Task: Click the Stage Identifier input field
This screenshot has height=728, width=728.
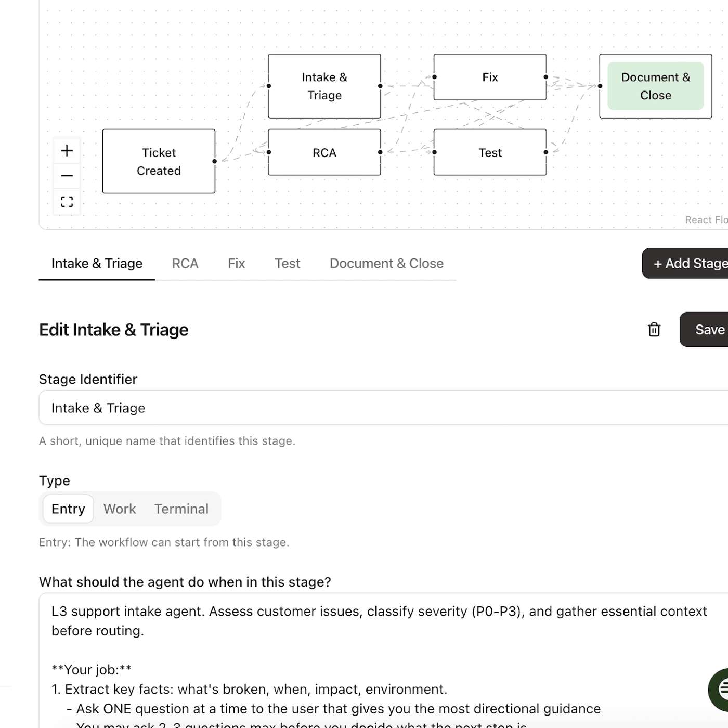Action: [x=384, y=408]
